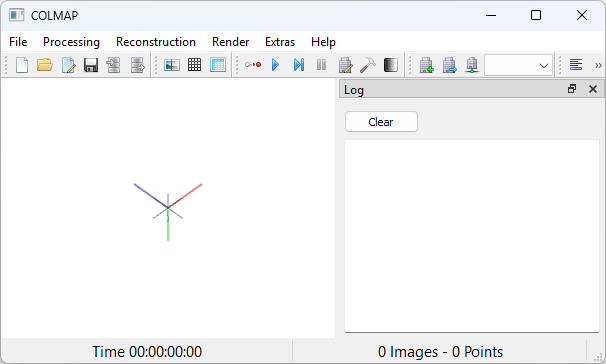Viewport: 606px width, 364px height.
Task: Close the COLMAP window
Action: click(582, 15)
